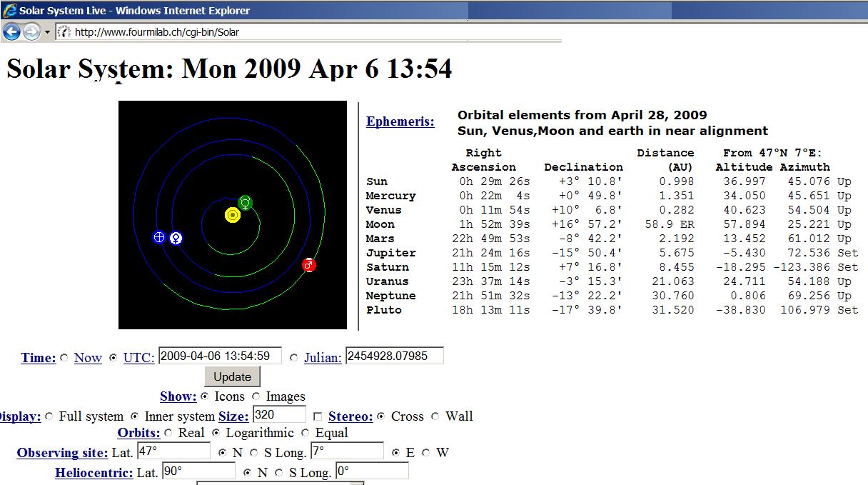
Task: Choose Images under Show
Action: (256, 396)
